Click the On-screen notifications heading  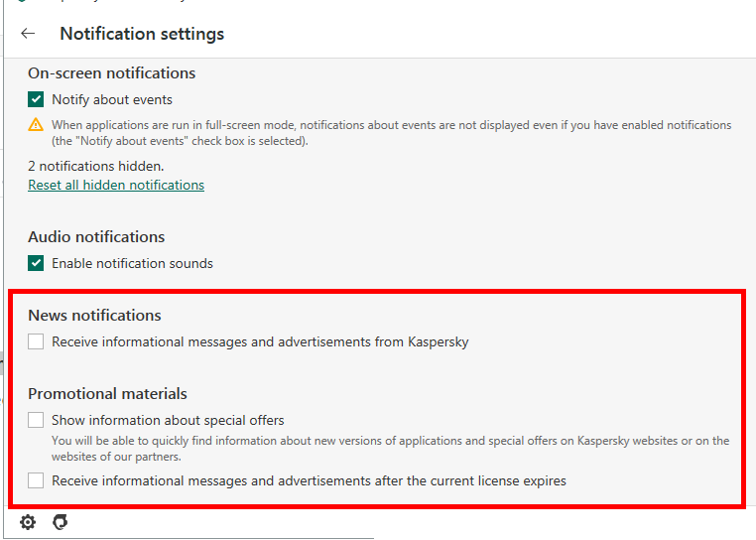[x=111, y=72]
